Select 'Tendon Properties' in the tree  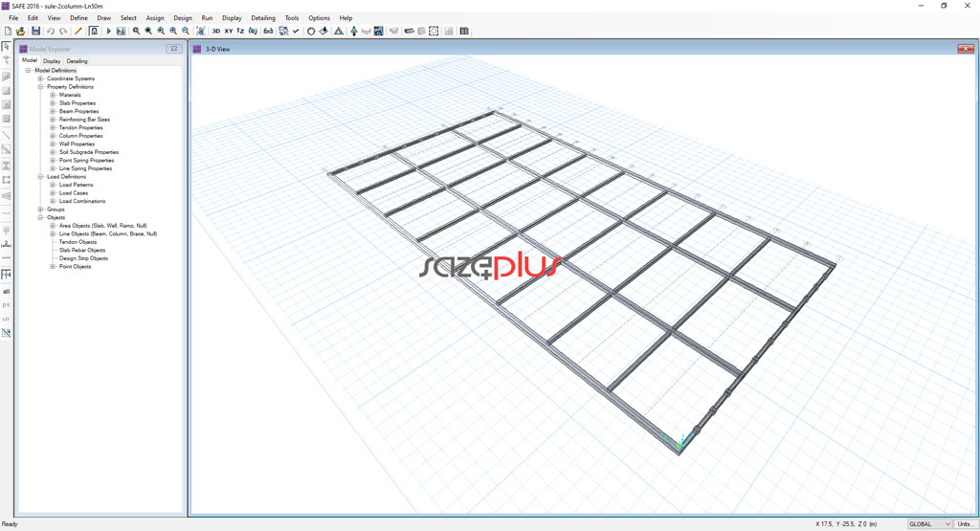(80, 127)
